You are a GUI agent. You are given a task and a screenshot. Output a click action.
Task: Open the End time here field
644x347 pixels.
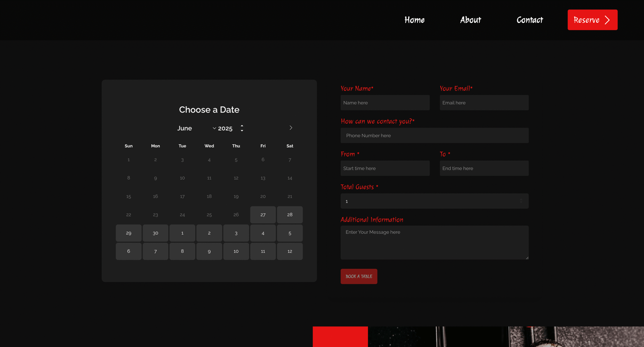point(484,168)
